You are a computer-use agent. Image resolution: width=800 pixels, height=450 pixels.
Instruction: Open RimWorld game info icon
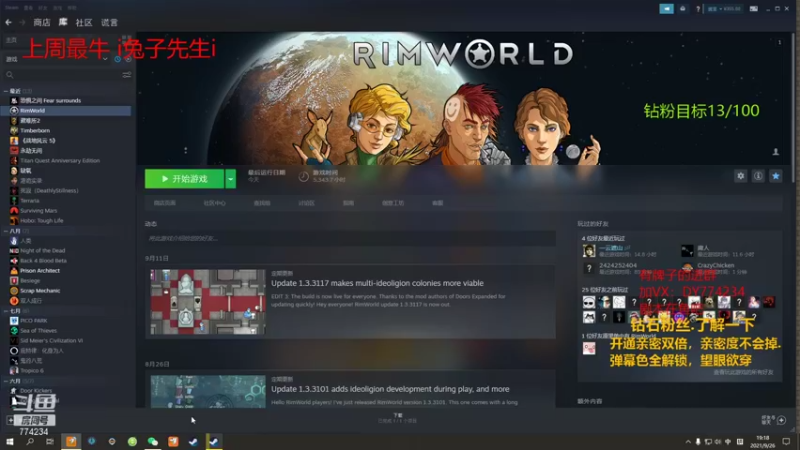[x=758, y=176]
